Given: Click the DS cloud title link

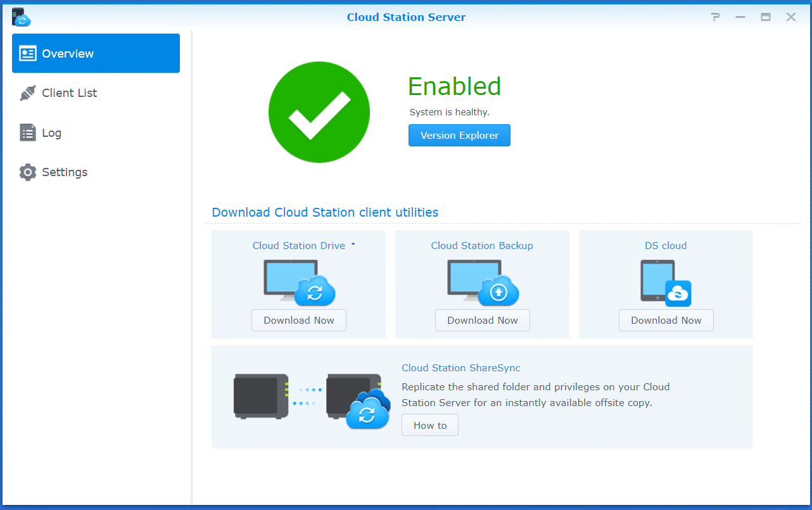Looking at the screenshot, I should point(666,246).
